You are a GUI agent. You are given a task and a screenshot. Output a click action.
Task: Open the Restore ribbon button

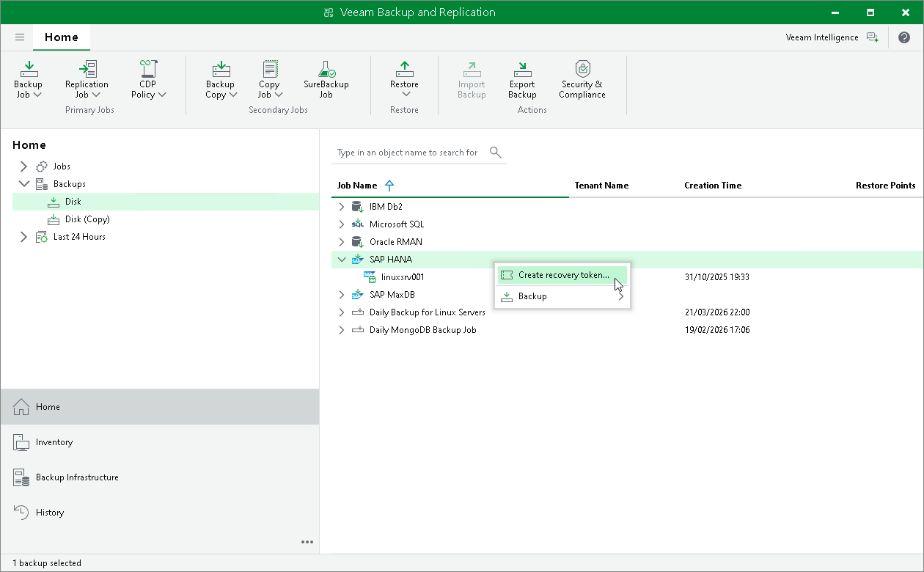[x=405, y=79]
